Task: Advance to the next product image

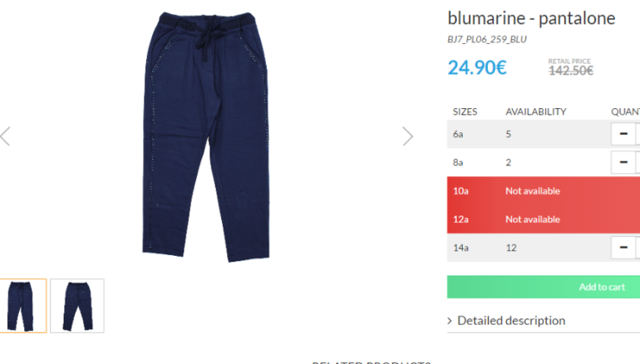Action: [408, 136]
